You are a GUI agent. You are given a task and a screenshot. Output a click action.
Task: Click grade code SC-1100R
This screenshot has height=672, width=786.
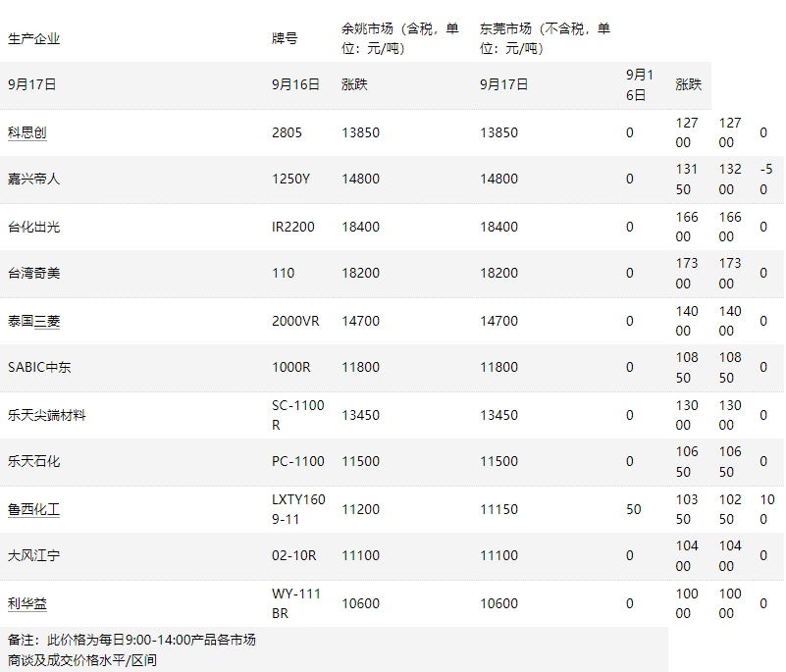coord(297,415)
